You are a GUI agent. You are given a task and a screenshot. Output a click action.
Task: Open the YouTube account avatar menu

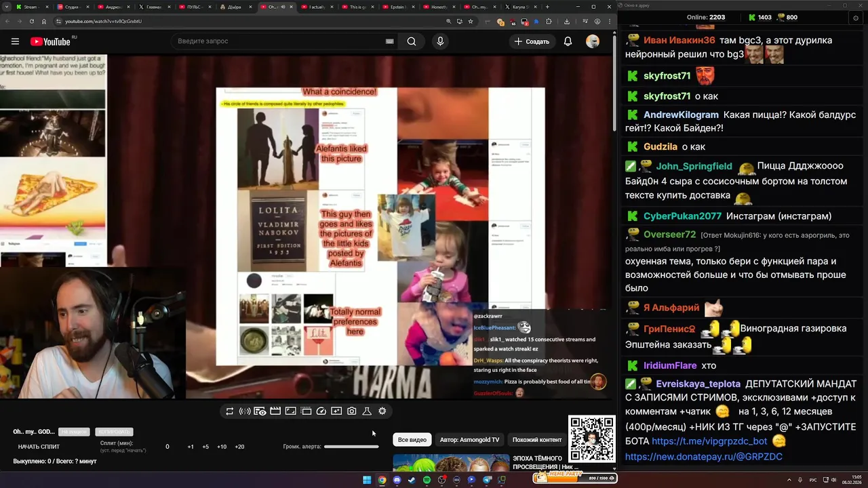pos(593,41)
